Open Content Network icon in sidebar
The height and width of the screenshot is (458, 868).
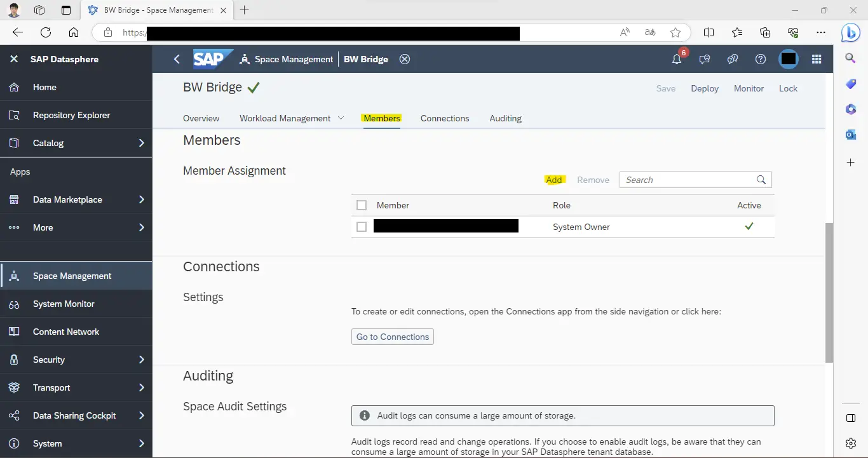[x=14, y=332]
